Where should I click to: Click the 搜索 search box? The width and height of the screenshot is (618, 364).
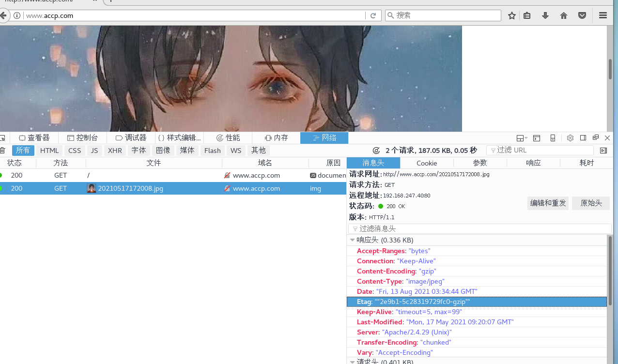(443, 15)
